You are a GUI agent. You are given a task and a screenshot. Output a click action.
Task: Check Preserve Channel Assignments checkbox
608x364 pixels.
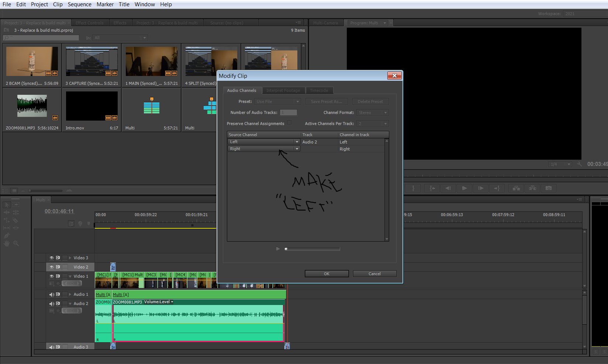pyautogui.click(x=289, y=123)
